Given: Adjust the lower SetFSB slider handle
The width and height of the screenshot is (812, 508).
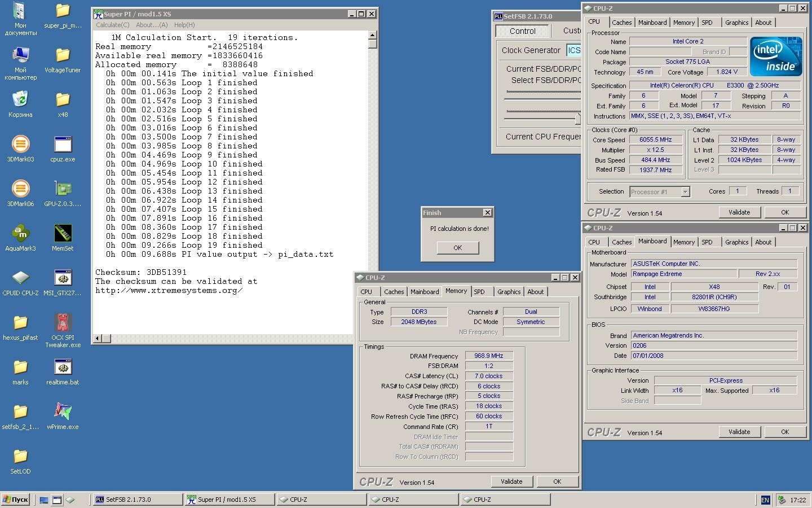Looking at the screenshot, I should pos(577,119).
